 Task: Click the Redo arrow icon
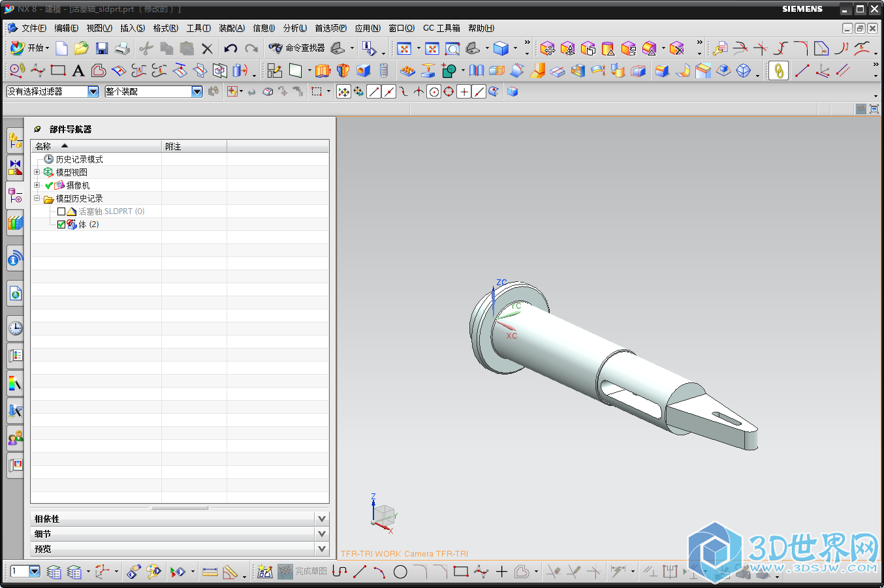251,48
